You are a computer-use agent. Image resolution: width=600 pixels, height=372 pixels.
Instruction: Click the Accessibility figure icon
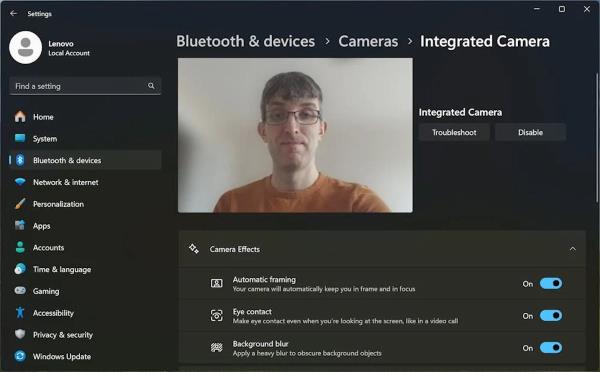pos(20,313)
